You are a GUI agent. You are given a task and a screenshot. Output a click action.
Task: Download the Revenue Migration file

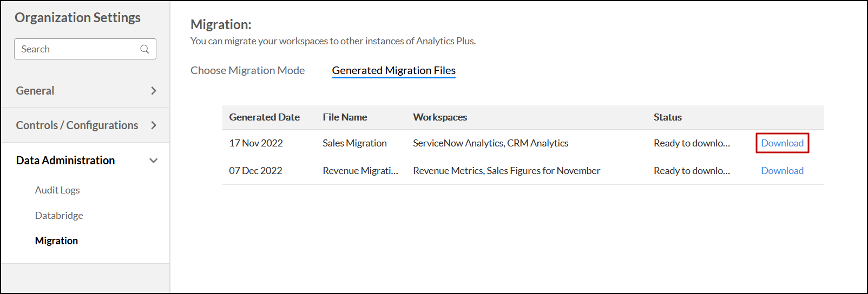click(x=782, y=171)
